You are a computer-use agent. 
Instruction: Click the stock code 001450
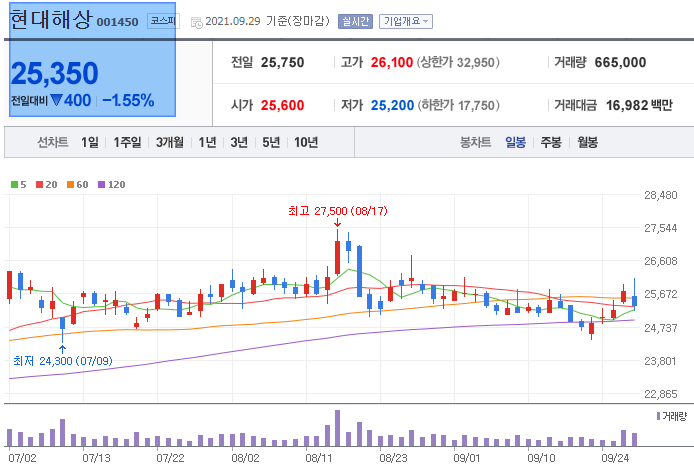(x=117, y=22)
